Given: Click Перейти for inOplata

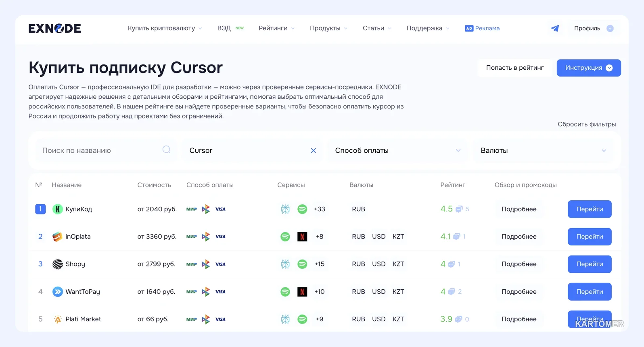Looking at the screenshot, I should pos(590,237).
